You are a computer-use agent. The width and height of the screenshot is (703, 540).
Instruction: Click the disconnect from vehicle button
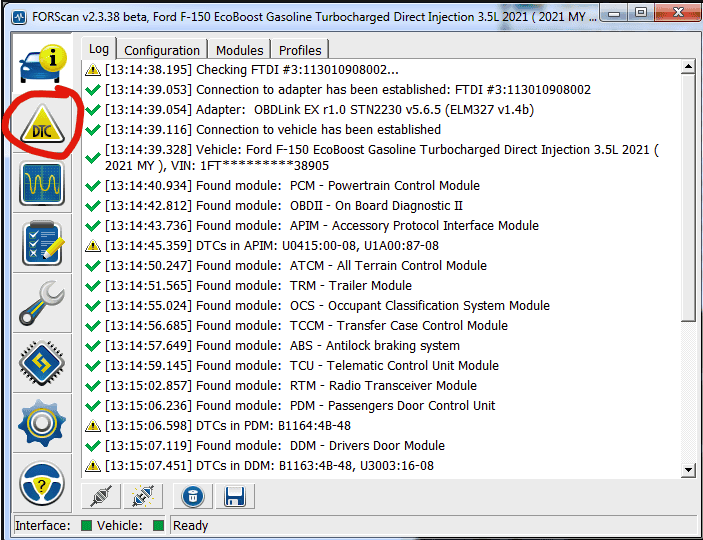(x=141, y=496)
